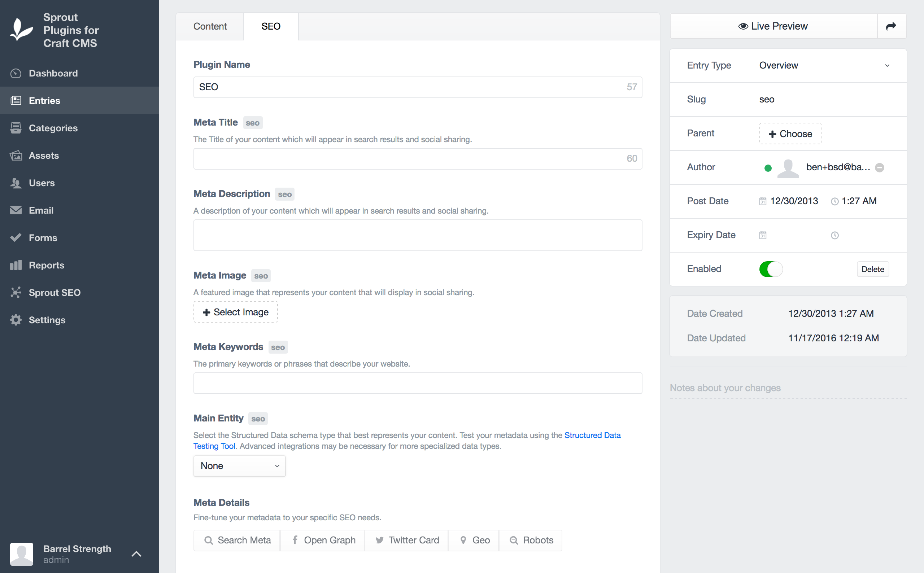Choose a Parent entry
Viewport: 924px width, 573px height.
point(790,134)
